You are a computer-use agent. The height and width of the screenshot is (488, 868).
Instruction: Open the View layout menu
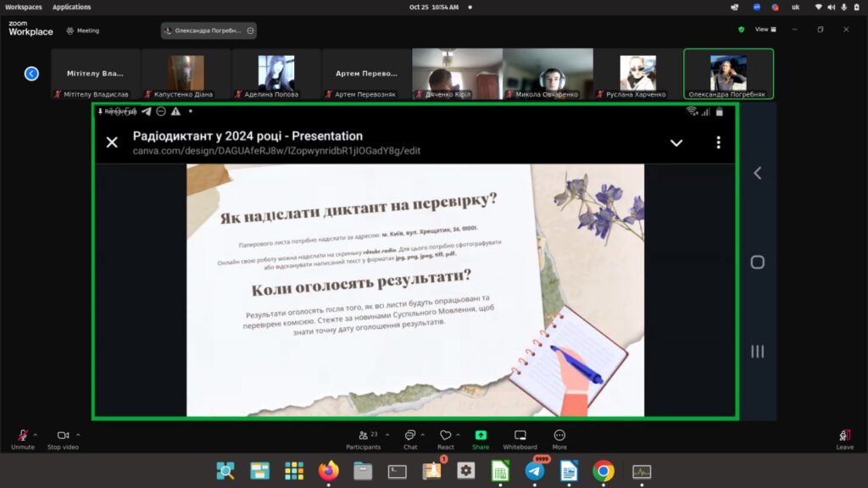pos(765,30)
